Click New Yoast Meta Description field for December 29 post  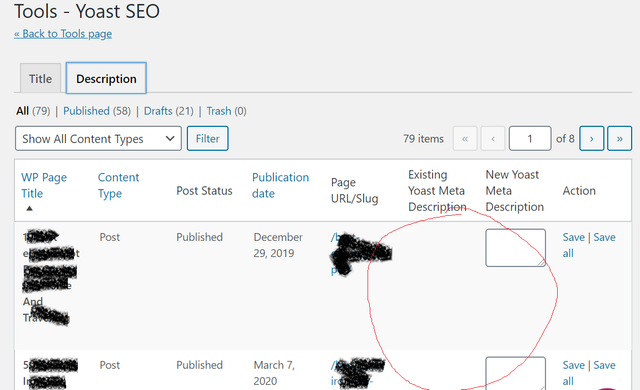tap(516, 248)
